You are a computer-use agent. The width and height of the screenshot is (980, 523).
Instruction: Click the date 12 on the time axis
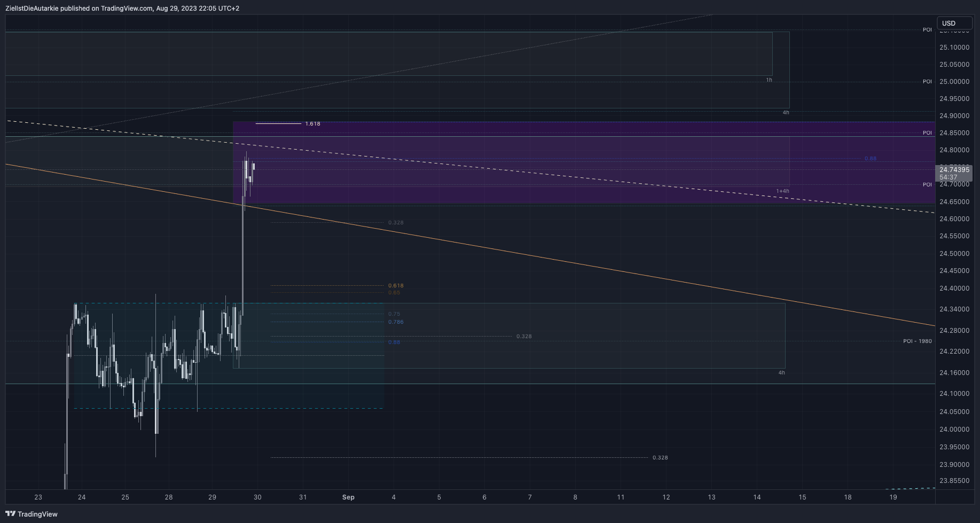(666, 497)
